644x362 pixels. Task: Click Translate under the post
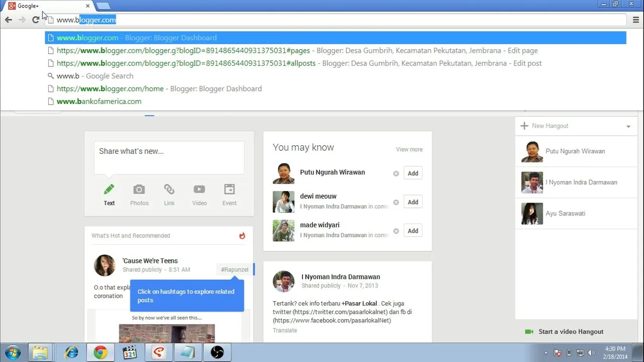click(285, 330)
